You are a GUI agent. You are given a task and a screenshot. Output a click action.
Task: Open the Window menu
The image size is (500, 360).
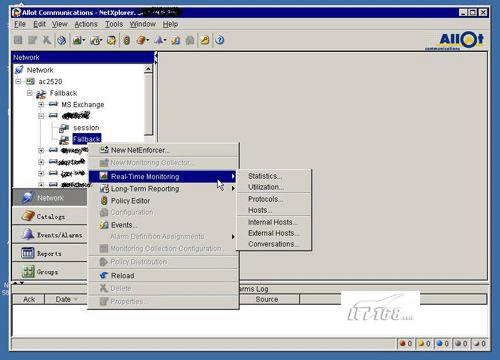pos(143,24)
